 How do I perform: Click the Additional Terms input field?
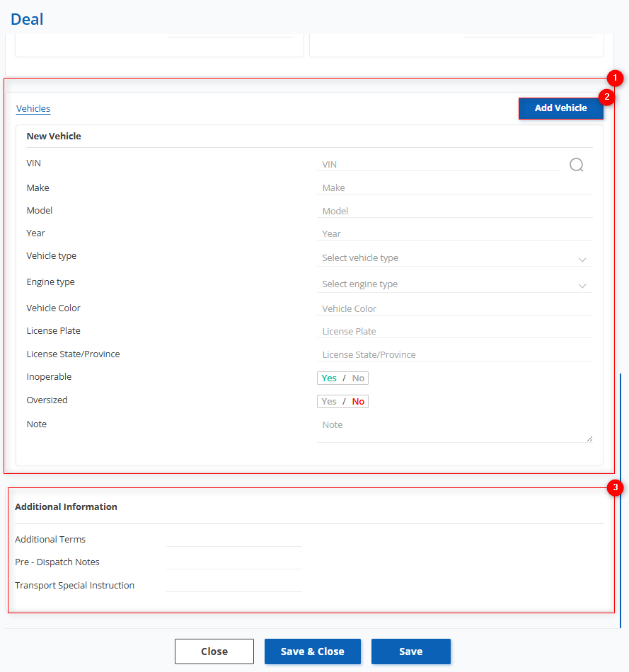pyautogui.click(x=234, y=539)
